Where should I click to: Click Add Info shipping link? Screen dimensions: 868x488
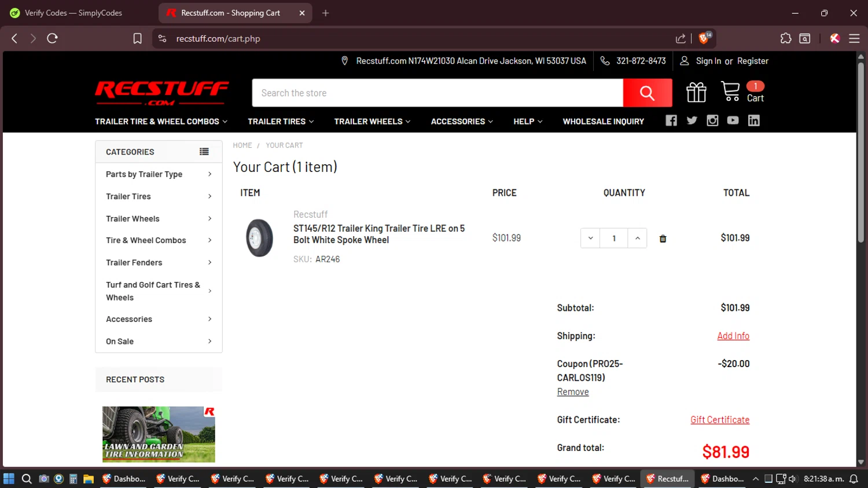pos(733,336)
